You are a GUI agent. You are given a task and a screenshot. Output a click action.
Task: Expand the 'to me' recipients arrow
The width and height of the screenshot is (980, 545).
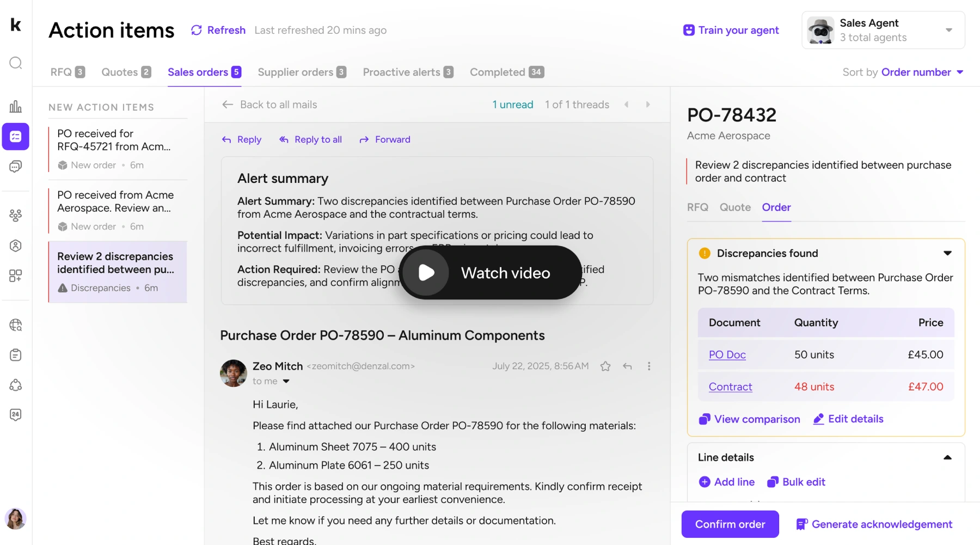(286, 382)
